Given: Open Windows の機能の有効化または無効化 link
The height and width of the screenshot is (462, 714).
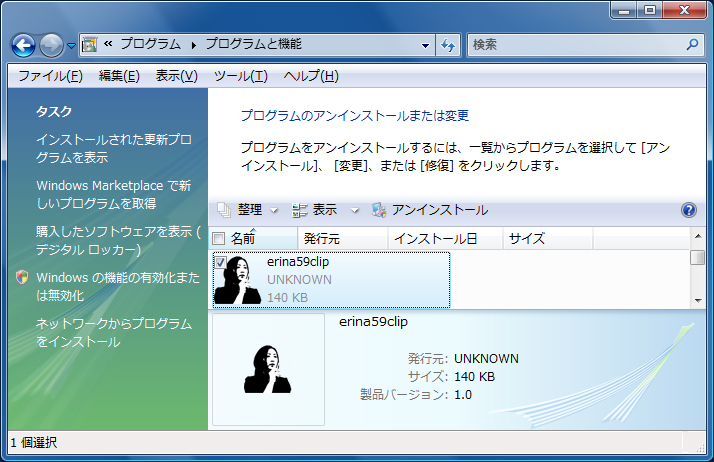Looking at the screenshot, I should pyautogui.click(x=118, y=286).
